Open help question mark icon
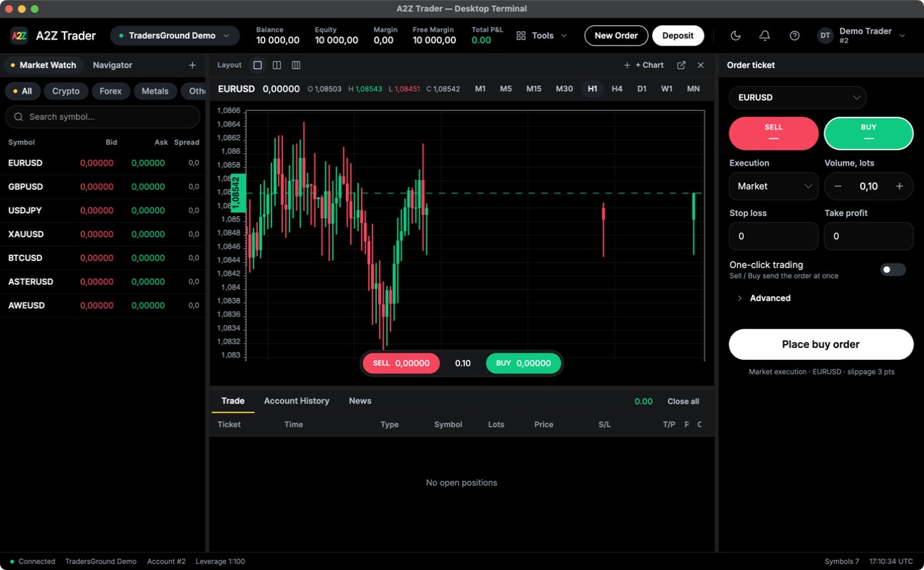 (x=795, y=36)
